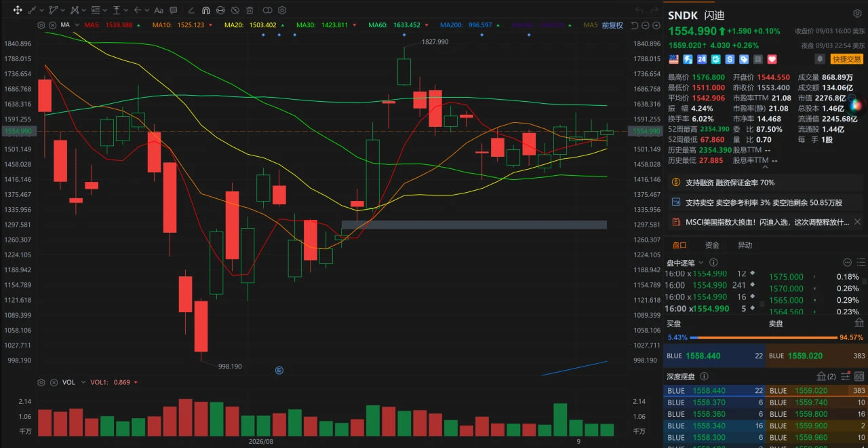The height and width of the screenshot is (448, 868).
Task: Open quote panel settings hexagon icon
Action: coord(858,14)
